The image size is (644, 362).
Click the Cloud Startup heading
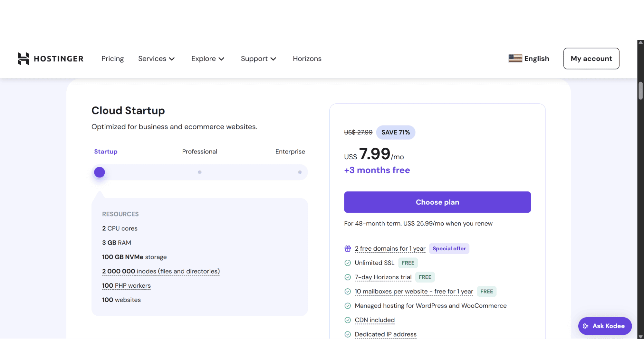[x=128, y=110]
